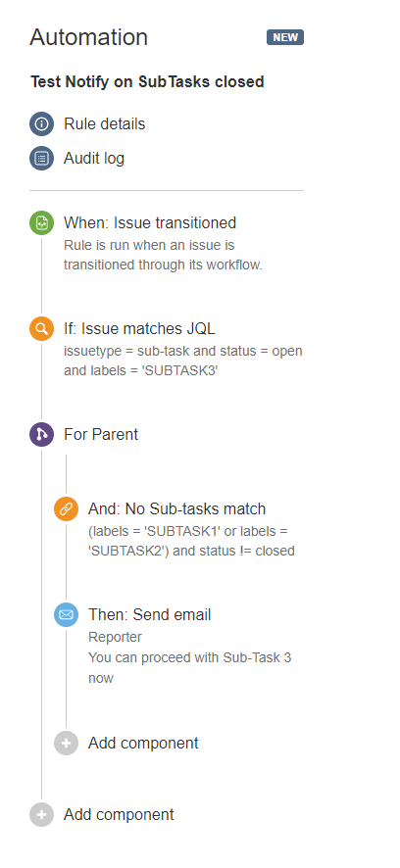The width and height of the screenshot is (400, 868).
Task: Open the Audit log
Action: coord(94,159)
